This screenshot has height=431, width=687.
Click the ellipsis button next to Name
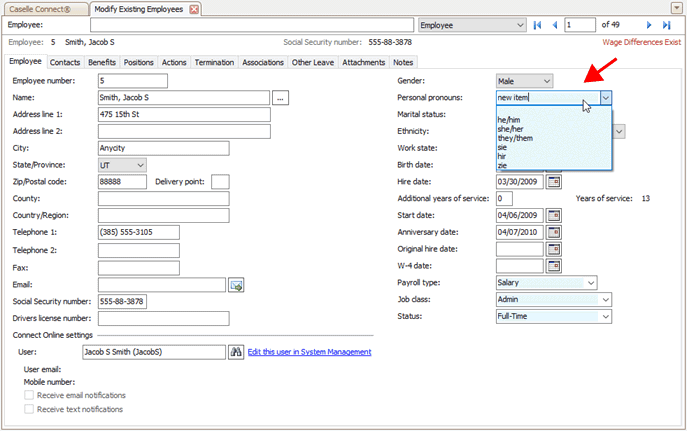pyautogui.click(x=280, y=98)
